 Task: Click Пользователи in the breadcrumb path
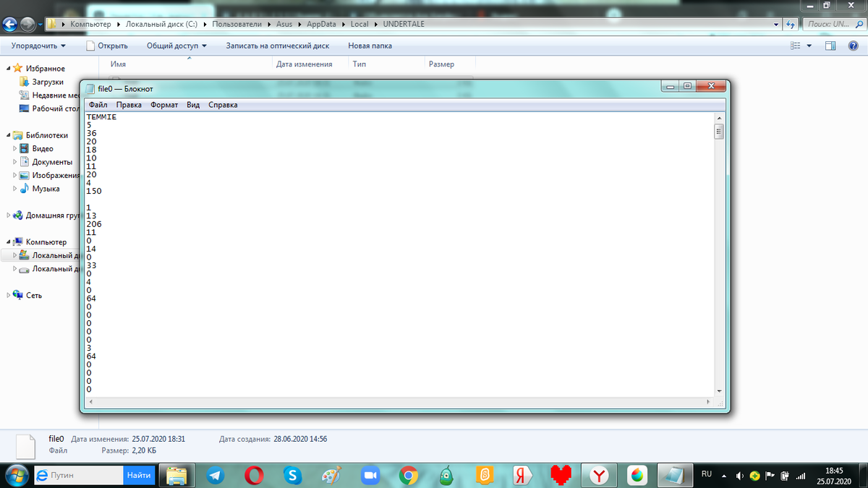click(237, 24)
